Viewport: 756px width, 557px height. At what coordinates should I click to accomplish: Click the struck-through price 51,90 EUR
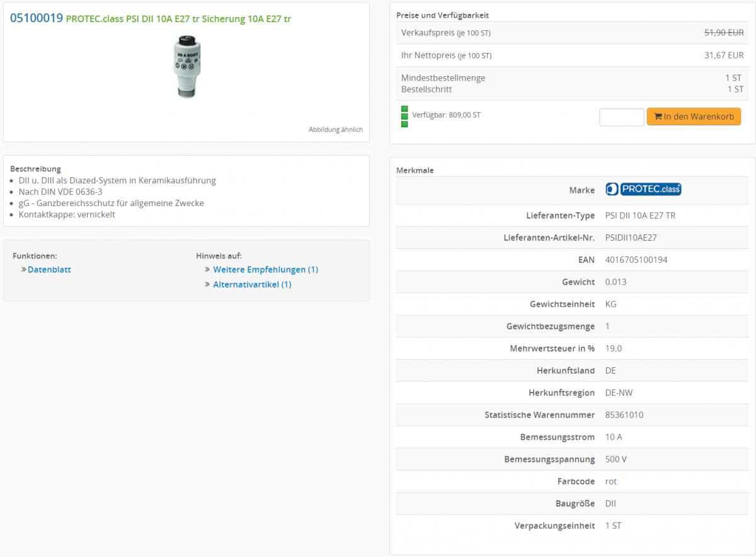tap(723, 33)
